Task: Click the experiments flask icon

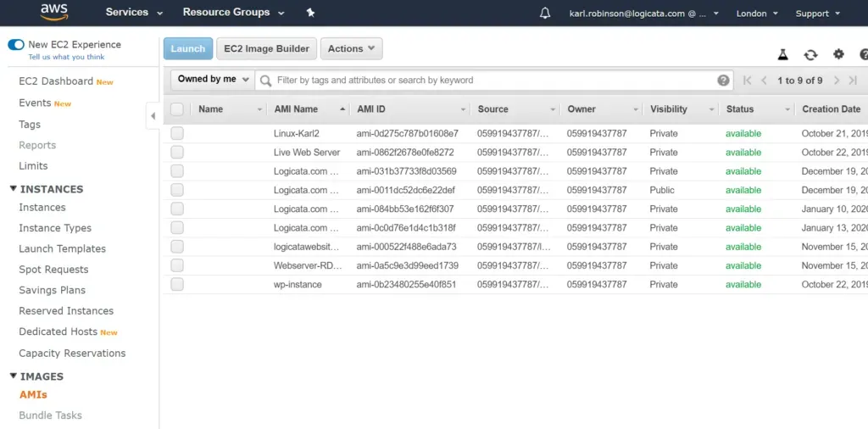Action: tap(783, 54)
